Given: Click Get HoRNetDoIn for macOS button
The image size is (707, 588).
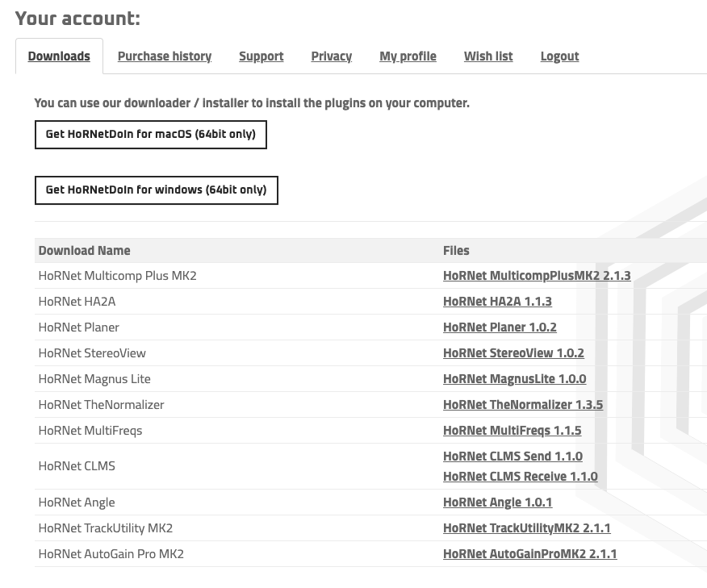Looking at the screenshot, I should point(150,134).
